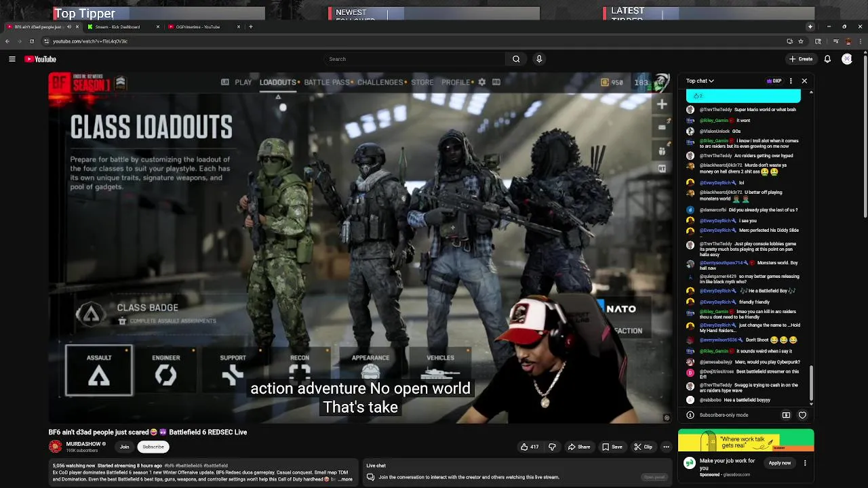Bookmark this page with the star

801,41
